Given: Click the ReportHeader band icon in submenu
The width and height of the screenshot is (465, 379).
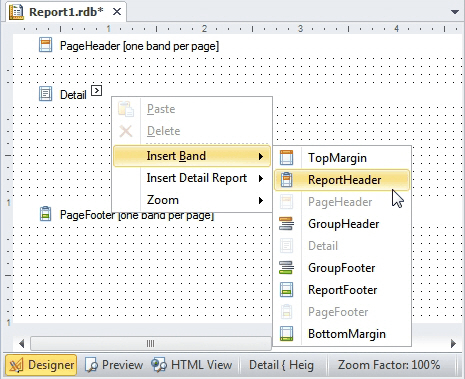Looking at the screenshot, I should 287,180.
